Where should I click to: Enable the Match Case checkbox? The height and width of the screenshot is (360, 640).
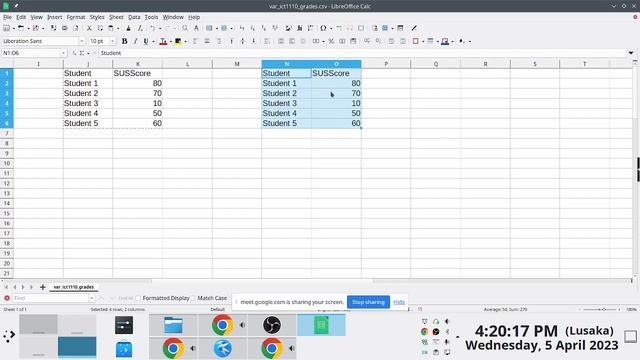click(193, 298)
